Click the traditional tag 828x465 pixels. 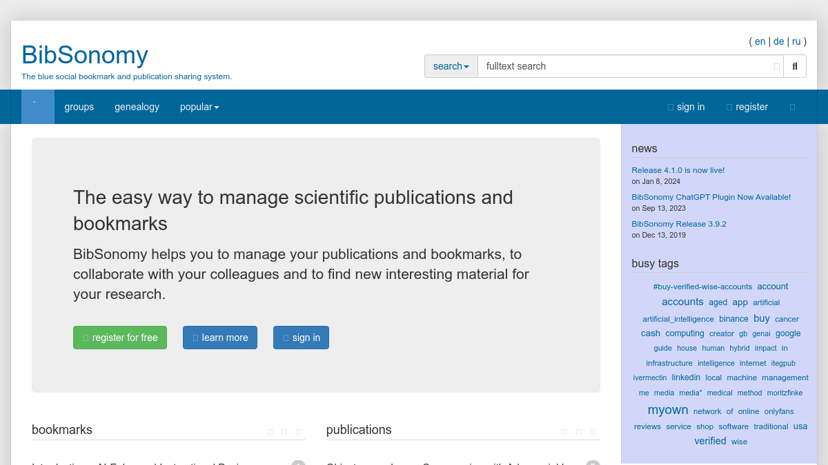[770, 426]
